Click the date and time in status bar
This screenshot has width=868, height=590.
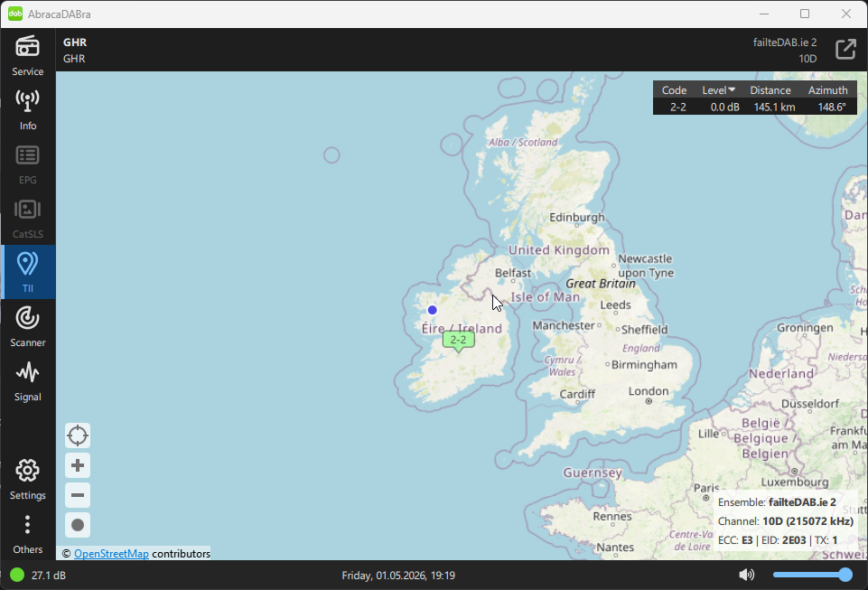point(398,575)
